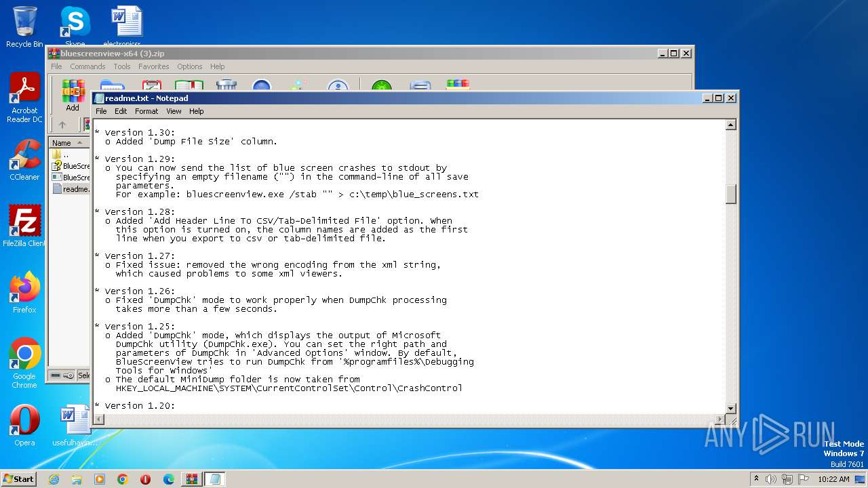
Task: Click WinRAR drive status icon in status bar
Action: tap(56, 375)
